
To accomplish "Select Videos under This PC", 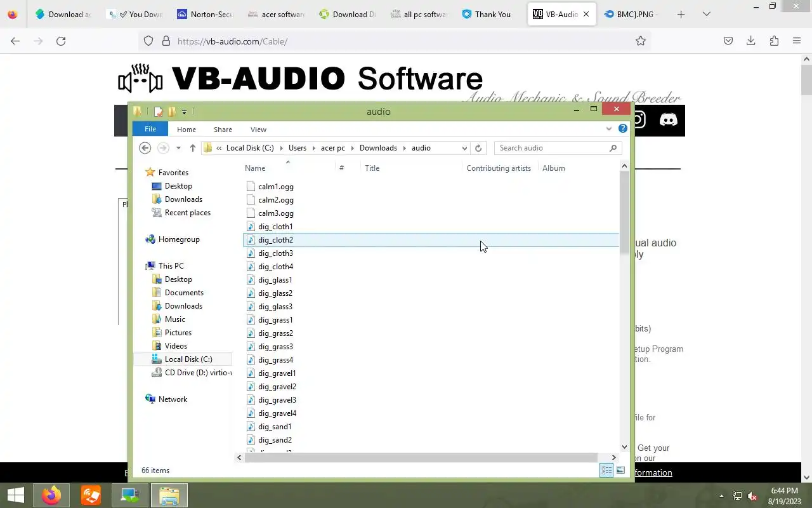I will [x=176, y=346].
